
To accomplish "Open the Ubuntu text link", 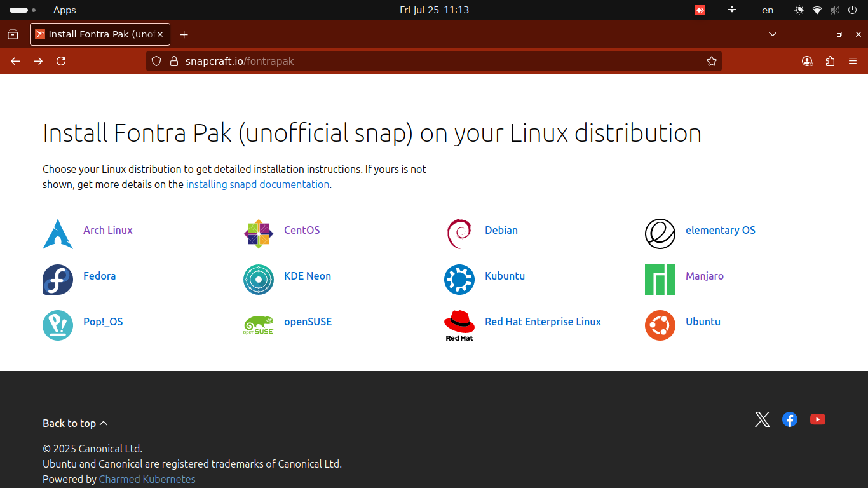I will [x=703, y=322].
